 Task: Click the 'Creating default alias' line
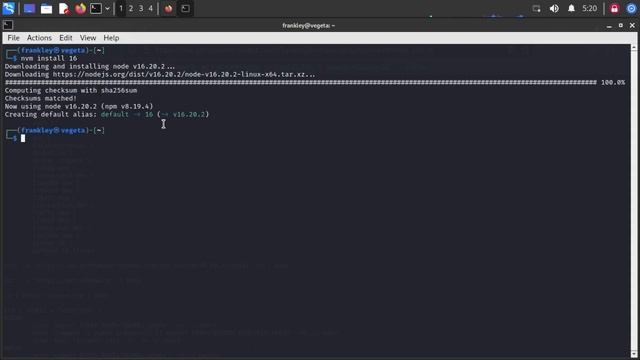click(107, 114)
